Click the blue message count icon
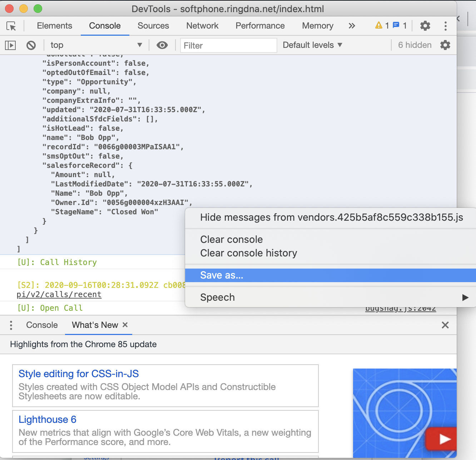The width and height of the screenshot is (476, 460). (x=396, y=25)
